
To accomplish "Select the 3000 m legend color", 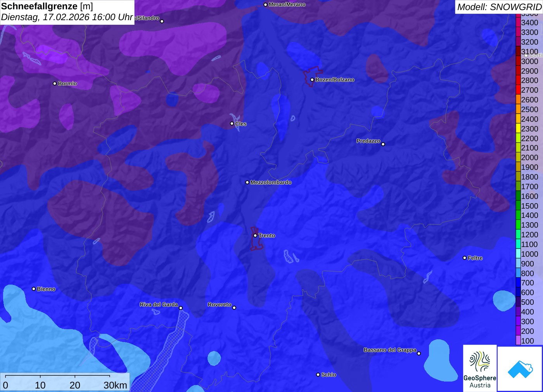I will click(518, 61).
